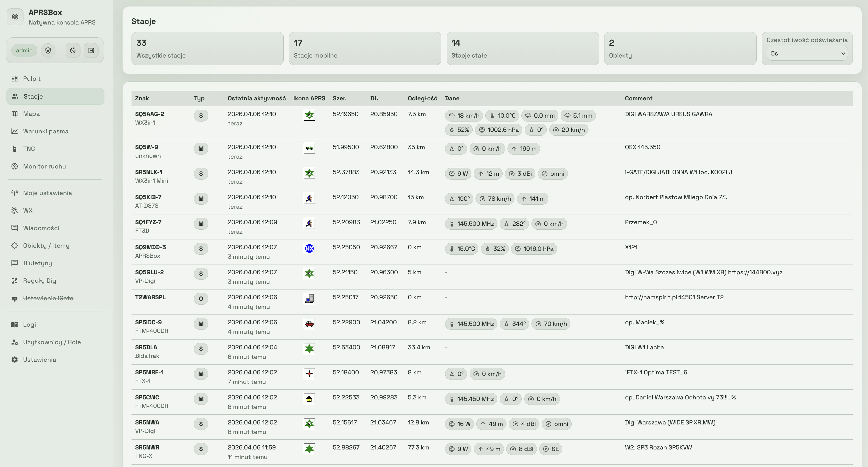Open the refresh frequency 5s dropdown
The width and height of the screenshot is (868, 467).
[807, 54]
